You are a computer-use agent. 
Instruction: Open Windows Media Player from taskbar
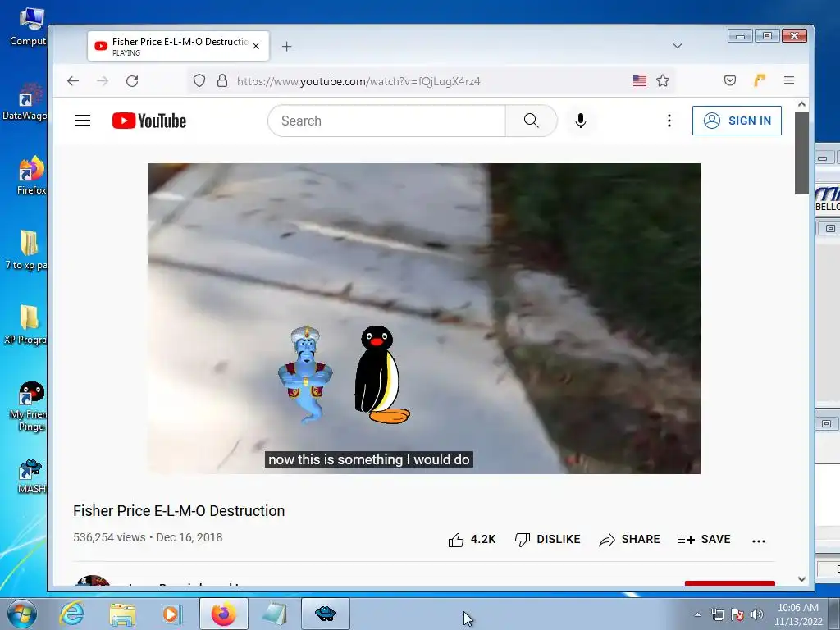click(171, 614)
